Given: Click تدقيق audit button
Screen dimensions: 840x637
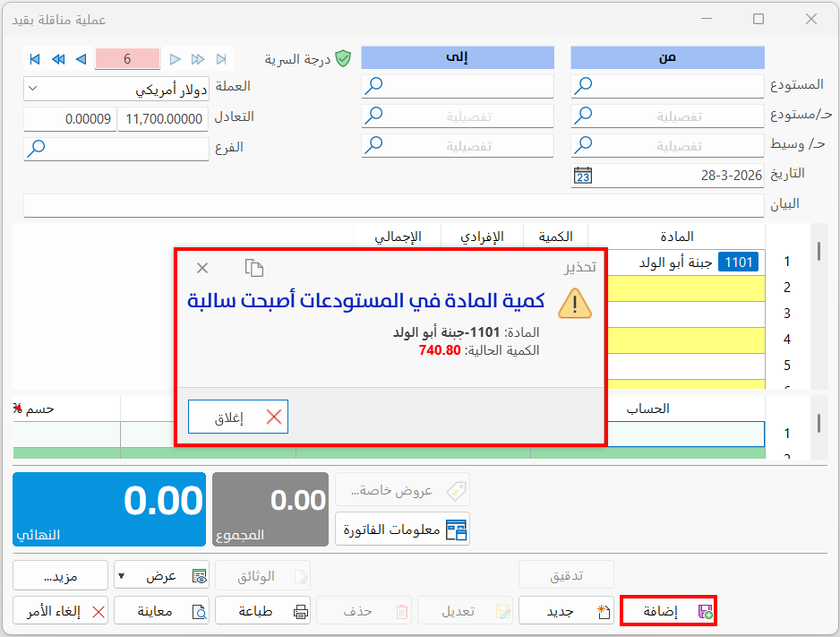Looking at the screenshot, I should click(x=566, y=575).
